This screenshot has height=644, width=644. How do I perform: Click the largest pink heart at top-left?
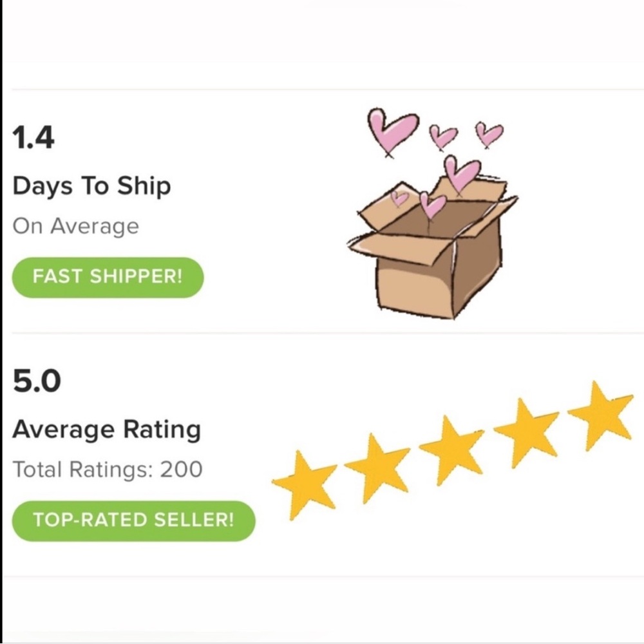tap(392, 130)
